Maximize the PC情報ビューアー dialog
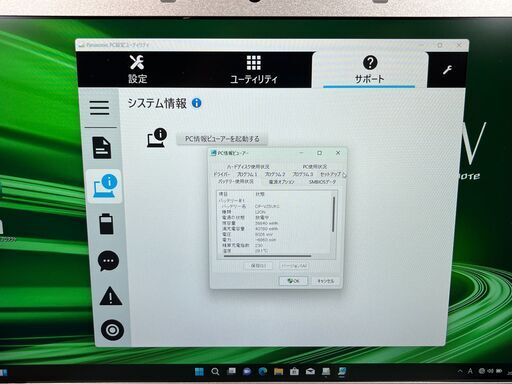Screen dimensions: 512x384 point(319,153)
